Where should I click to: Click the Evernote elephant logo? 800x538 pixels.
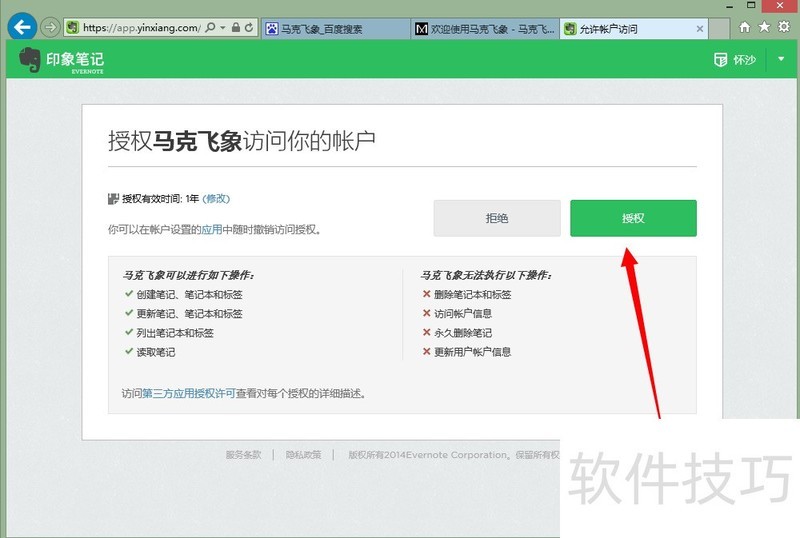(30, 60)
